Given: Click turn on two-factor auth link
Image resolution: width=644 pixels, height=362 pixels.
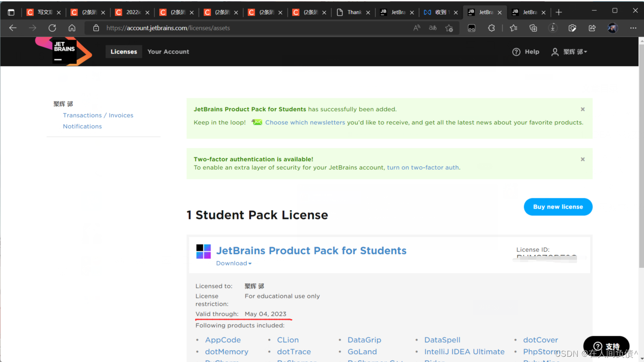Looking at the screenshot, I should pos(423,168).
